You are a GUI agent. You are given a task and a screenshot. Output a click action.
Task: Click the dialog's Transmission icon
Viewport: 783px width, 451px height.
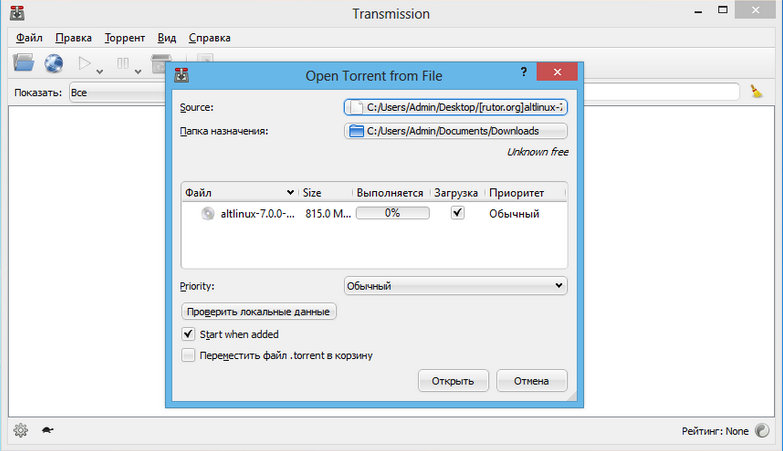(181, 75)
